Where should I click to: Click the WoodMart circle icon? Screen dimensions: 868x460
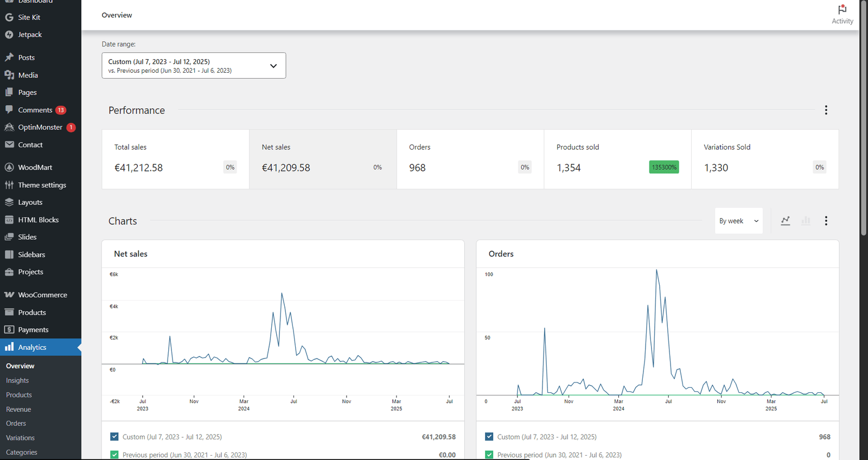9,168
